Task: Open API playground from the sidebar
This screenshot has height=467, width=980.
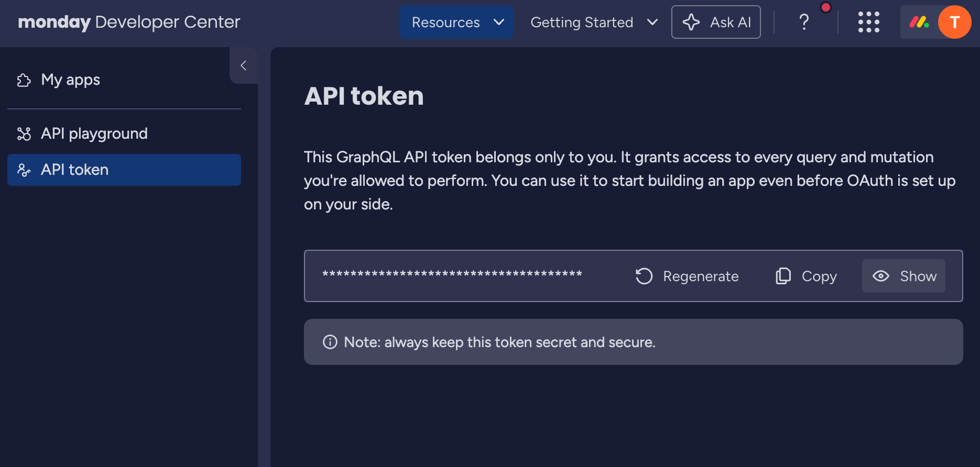Action: tap(124, 134)
